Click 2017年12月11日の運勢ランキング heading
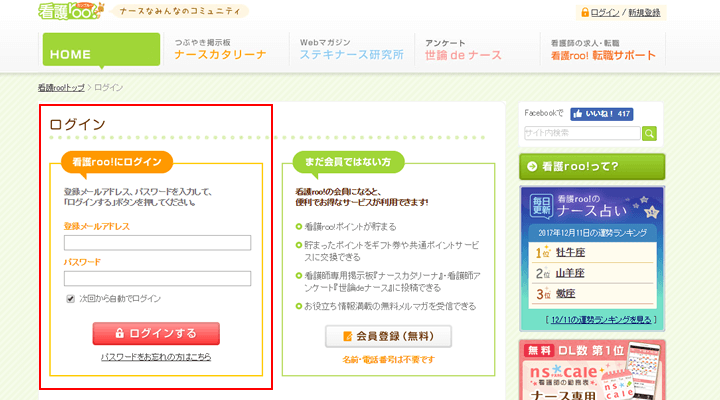Image resolution: width=720 pixels, height=400 pixels. [592, 233]
